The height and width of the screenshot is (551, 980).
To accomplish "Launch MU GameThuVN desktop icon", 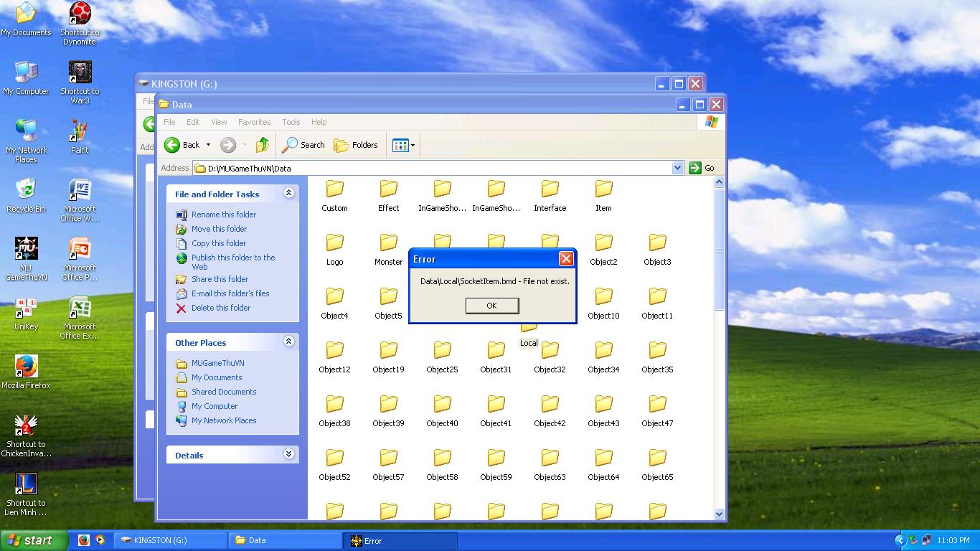I will click(27, 259).
